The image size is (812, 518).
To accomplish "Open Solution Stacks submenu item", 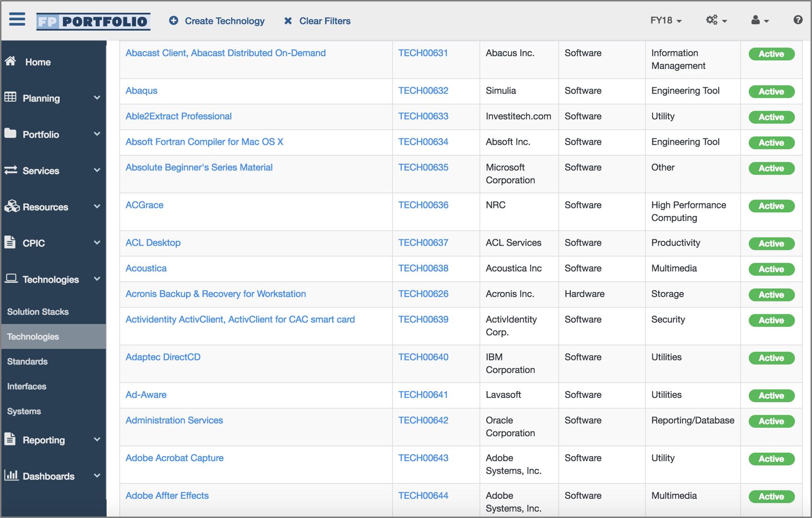I will 38,311.
